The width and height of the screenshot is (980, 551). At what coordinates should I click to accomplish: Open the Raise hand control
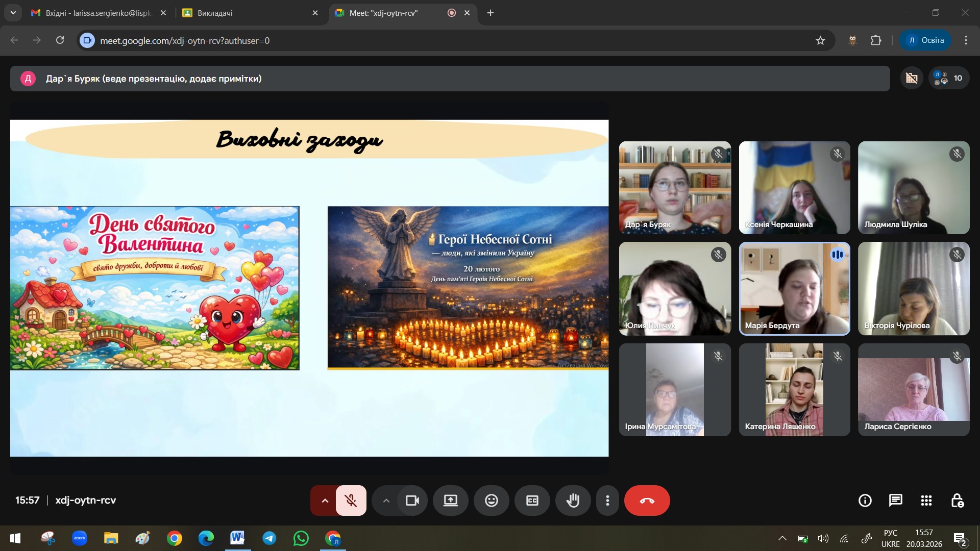[573, 500]
